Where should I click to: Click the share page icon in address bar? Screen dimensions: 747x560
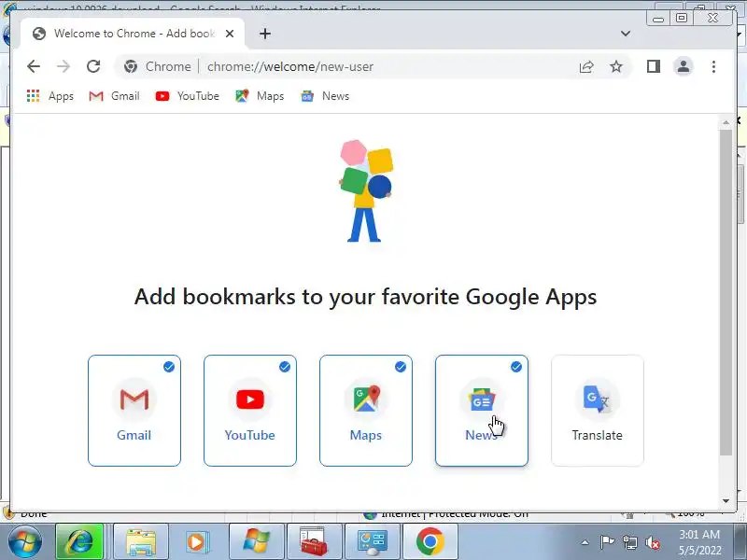[x=586, y=66]
